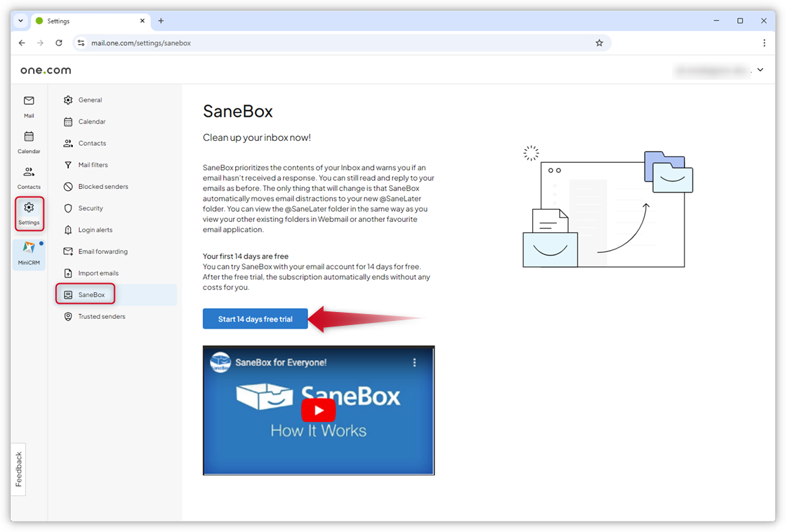Launch the MiniCRM app icon
786x532 pixels.
pyautogui.click(x=29, y=254)
